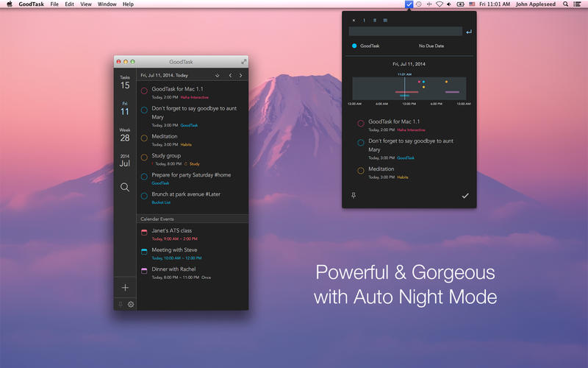
Task: Set single exclamation priority in popup
Action: [364, 21]
